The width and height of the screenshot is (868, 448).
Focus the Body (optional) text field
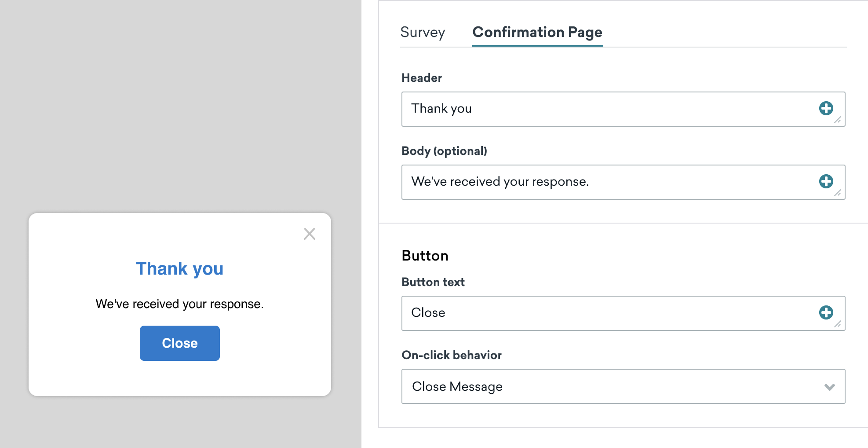623,182
